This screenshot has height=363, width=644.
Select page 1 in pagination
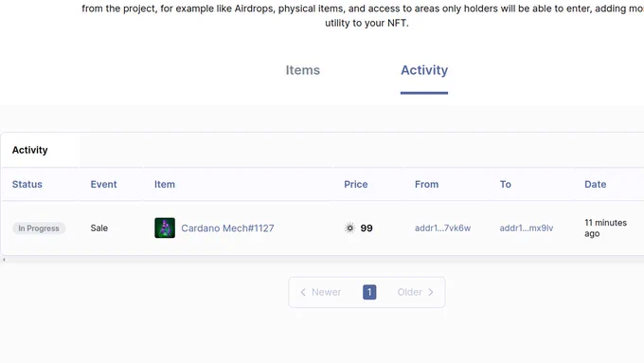(369, 292)
